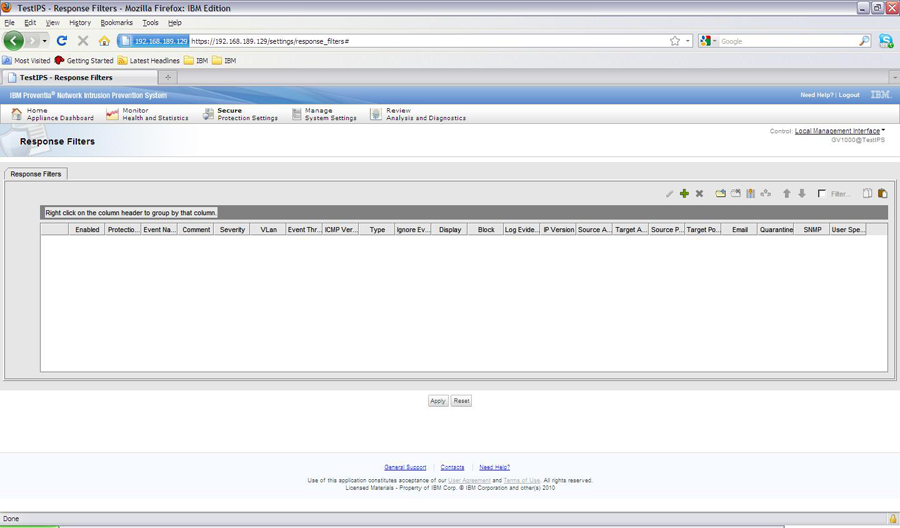The image size is (900, 528).
Task: Open the View menu
Action: point(52,23)
